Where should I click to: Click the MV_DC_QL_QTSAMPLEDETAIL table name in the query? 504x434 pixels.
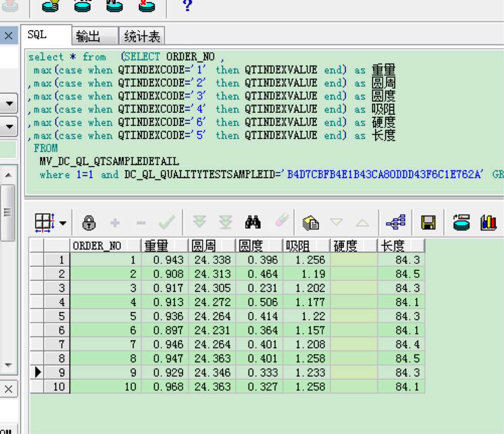point(110,161)
